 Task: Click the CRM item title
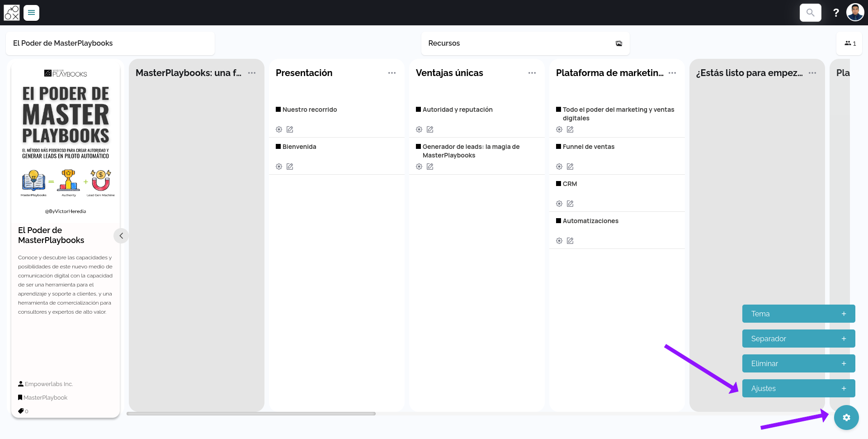pos(570,184)
